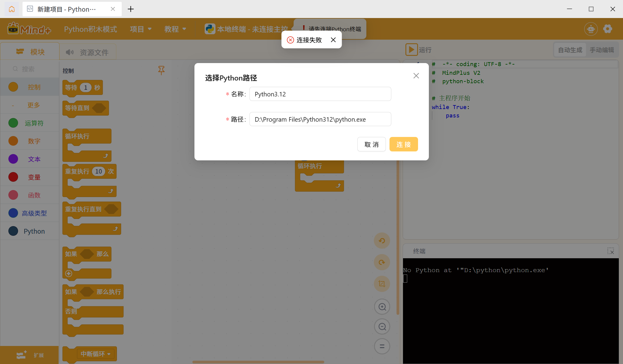Open the 扩展 extensions panel

29,355
